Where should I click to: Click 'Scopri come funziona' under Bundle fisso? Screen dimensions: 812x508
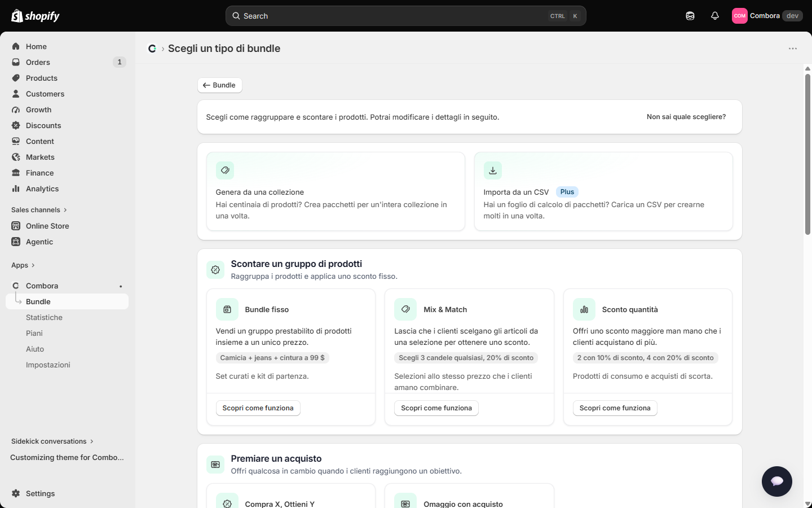coord(258,408)
